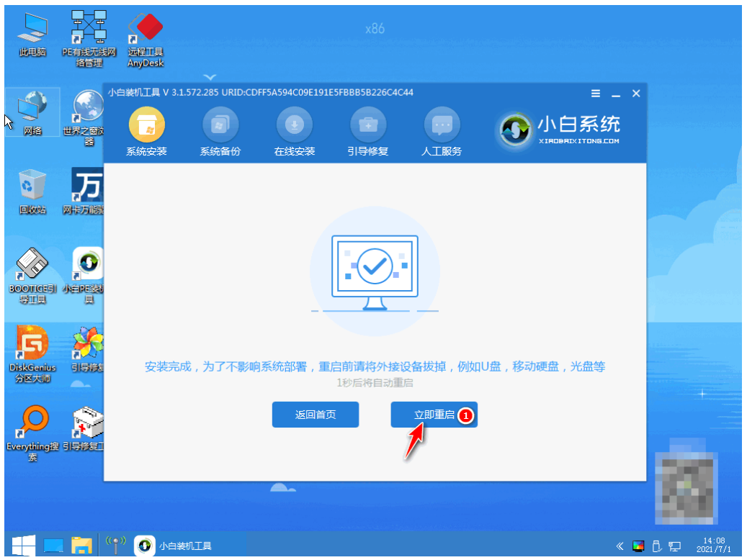Open the hamburger menu in title bar
Image resolution: width=747 pixels, height=560 pixels.
596,94
